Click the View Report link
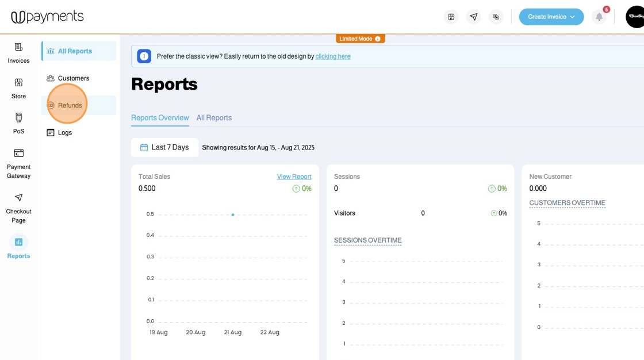The width and height of the screenshot is (644, 360). [294, 177]
